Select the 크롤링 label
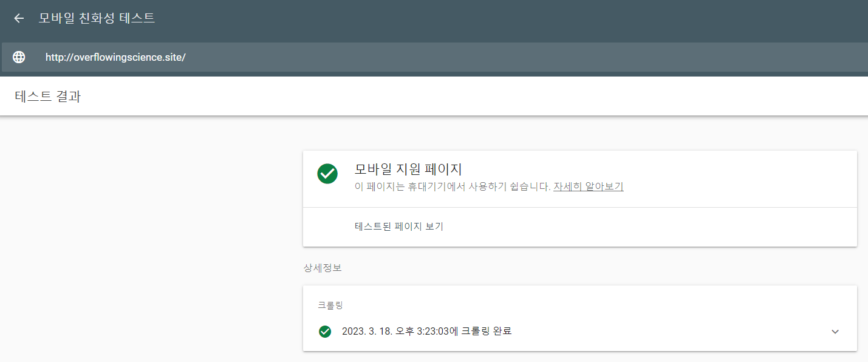 coord(330,306)
